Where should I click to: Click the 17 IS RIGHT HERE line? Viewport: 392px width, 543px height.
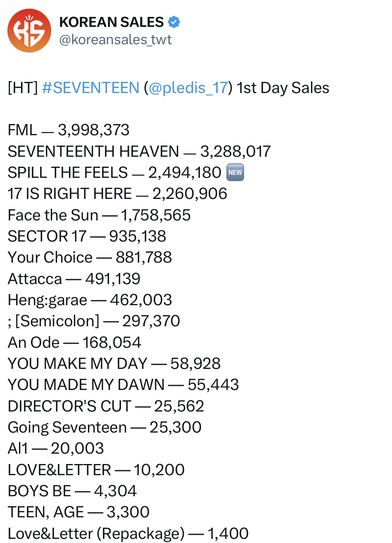tap(117, 194)
